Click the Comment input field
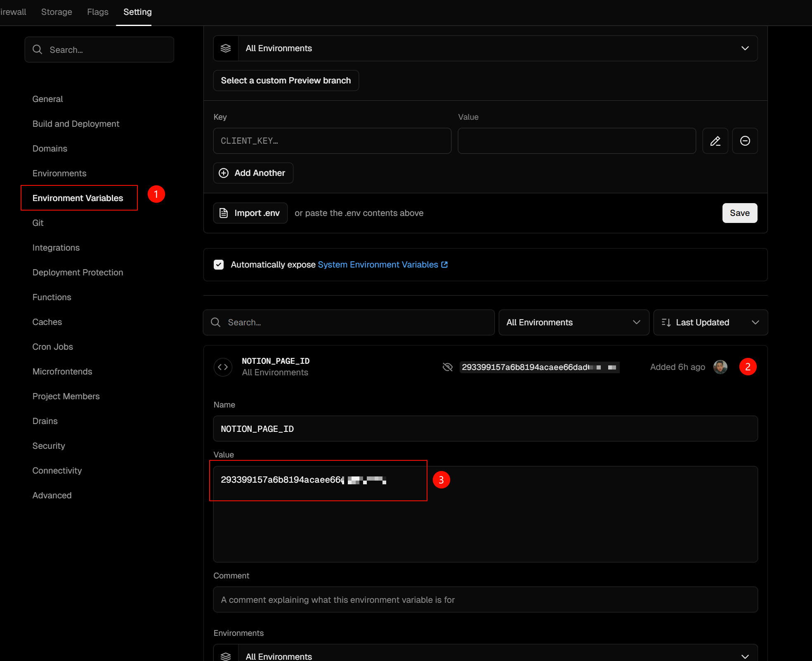The width and height of the screenshot is (812, 661). [x=485, y=599]
